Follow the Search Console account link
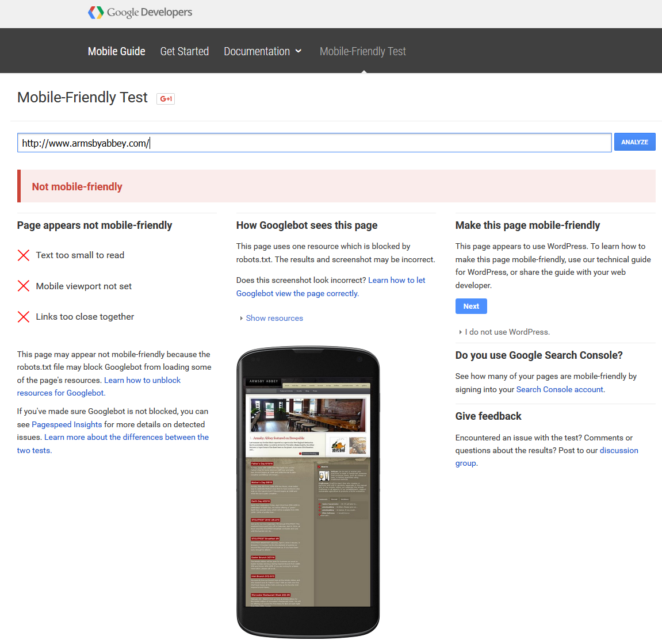The width and height of the screenshot is (662, 644). click(560, 389)
